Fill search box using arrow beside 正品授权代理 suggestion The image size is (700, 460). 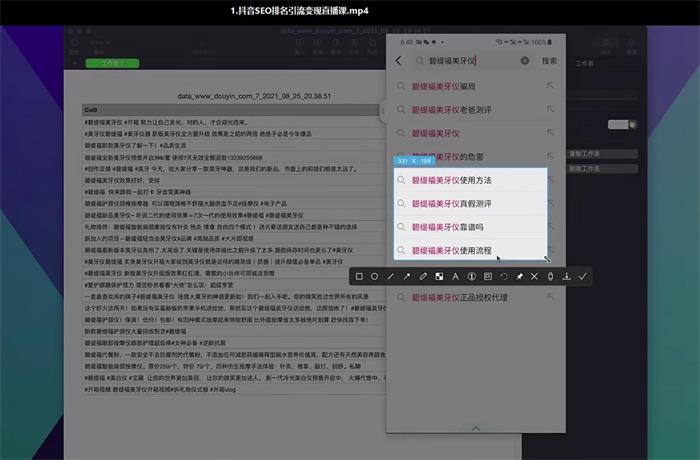pyautogui.click(x=550, y=297)
